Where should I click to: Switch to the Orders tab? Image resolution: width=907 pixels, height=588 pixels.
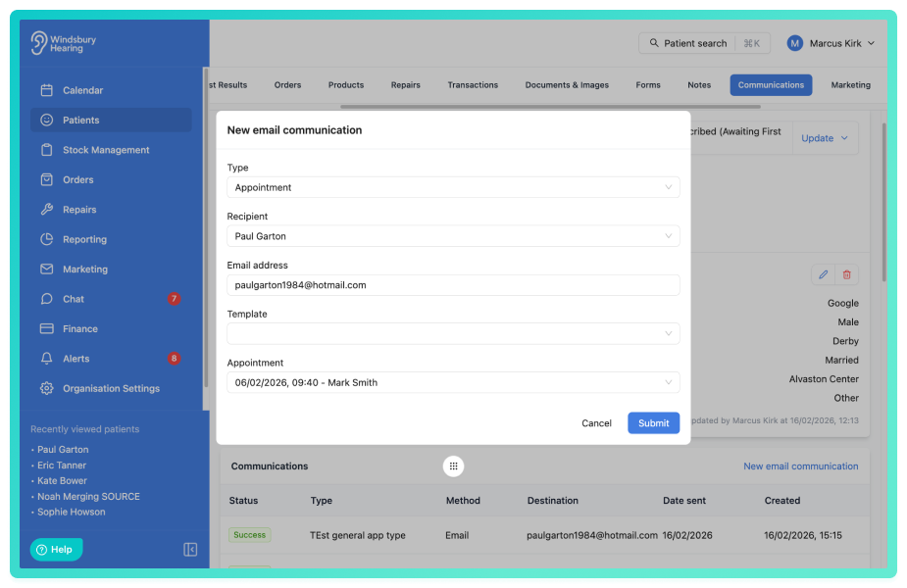287,85
